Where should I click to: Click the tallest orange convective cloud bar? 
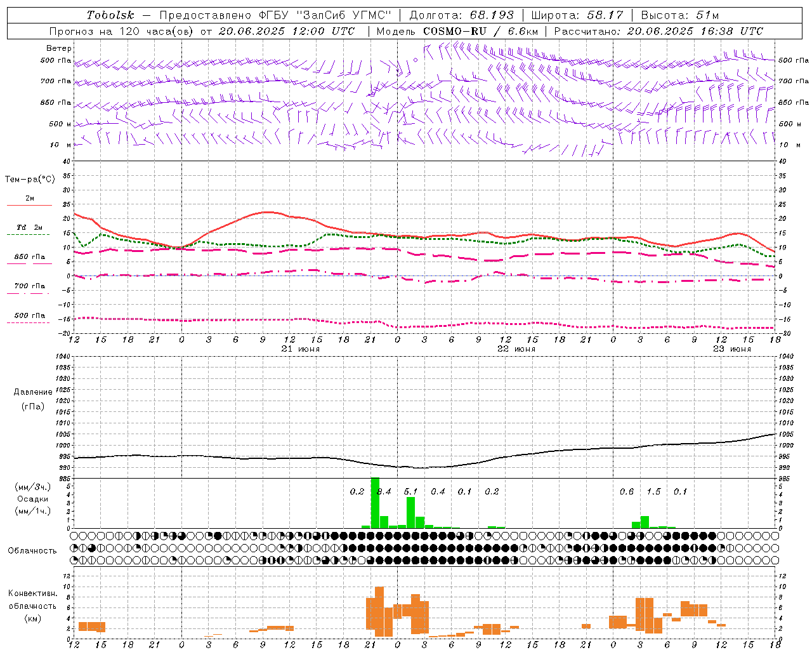(379, 611)
